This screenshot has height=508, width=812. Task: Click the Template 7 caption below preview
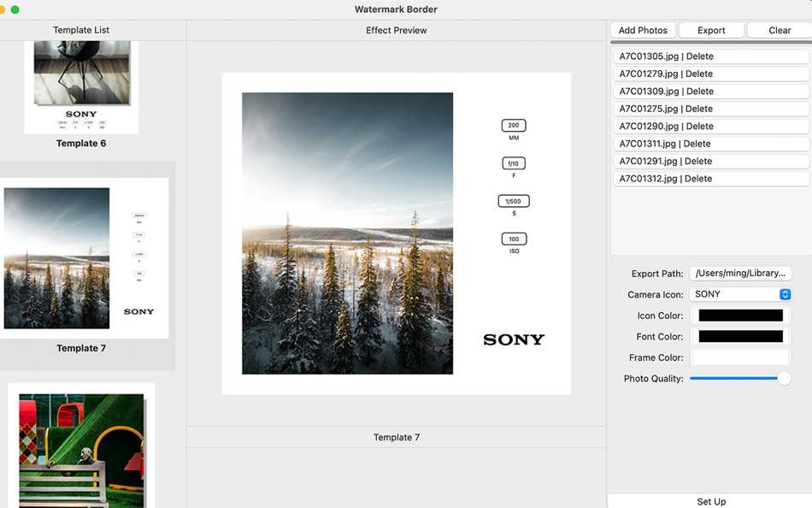[x=396, y=437]
